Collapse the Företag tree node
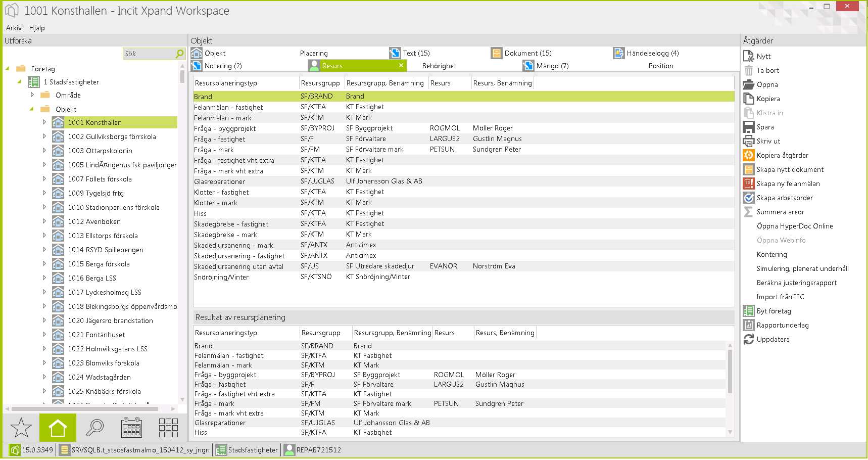 7,68
